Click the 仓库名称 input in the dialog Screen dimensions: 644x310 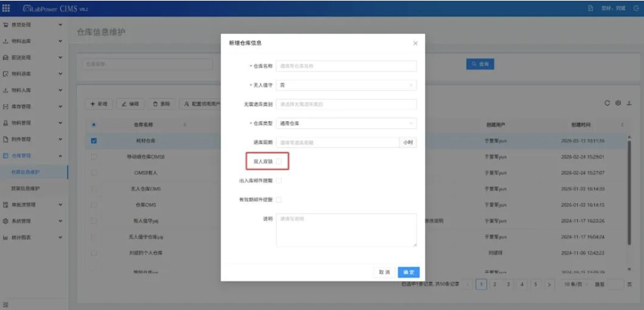point(346,66)
